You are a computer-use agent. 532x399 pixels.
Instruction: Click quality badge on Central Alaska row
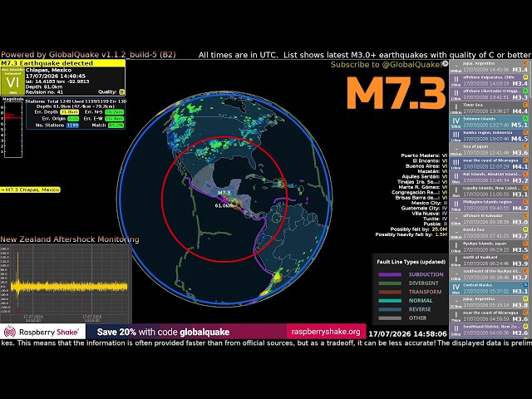(x=525, y=285)
